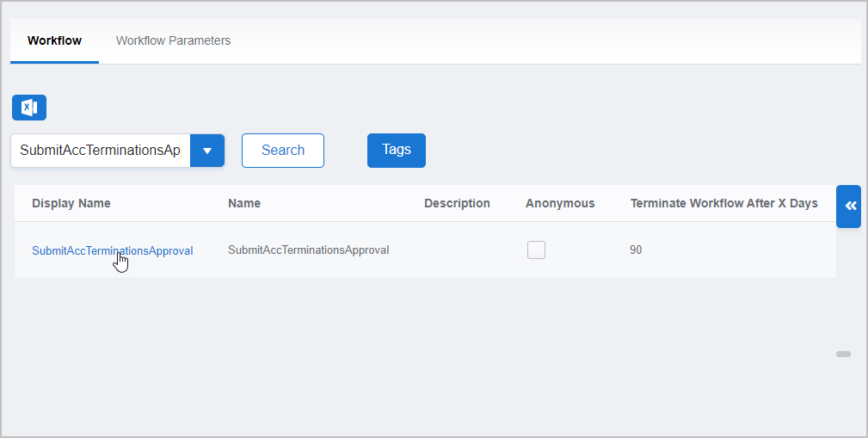Open the Tags button
This screenshot has height=438, width=868.
click(x=396, y=150)
